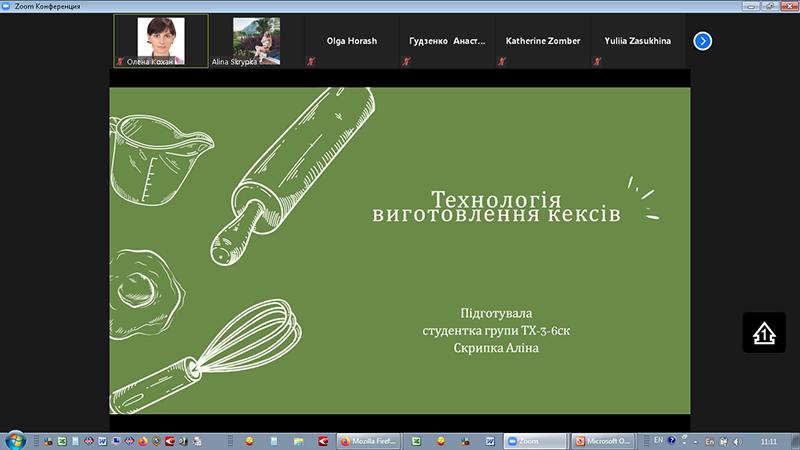Click the Yuliia Zasukhina participant tile
The image size is (800, 450).
click(637, 41)
